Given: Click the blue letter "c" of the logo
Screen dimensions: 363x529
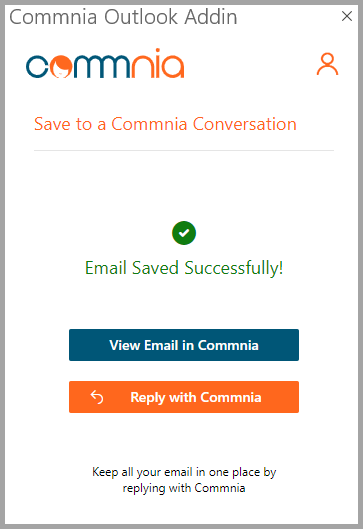Looking at the screenshot, I should pyautogui.click(x=37, y=66).
